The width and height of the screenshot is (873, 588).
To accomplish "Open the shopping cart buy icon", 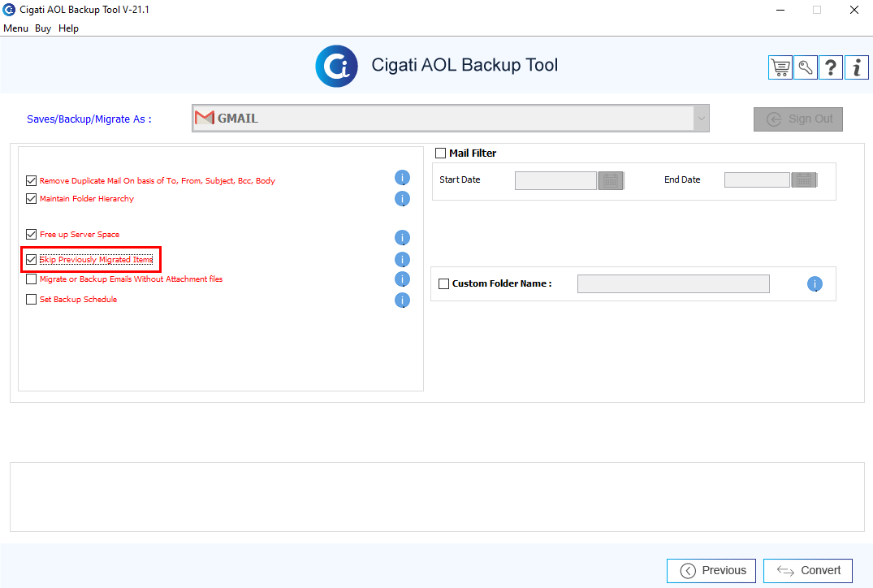I will click(x=780, y=68).
